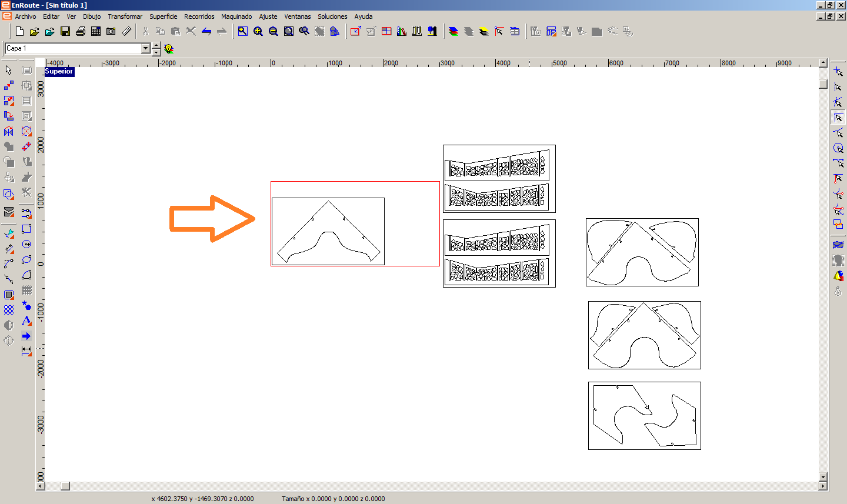Open the Maquinado menu
This screenshot has width=847, height=504.
click(236, 16)
